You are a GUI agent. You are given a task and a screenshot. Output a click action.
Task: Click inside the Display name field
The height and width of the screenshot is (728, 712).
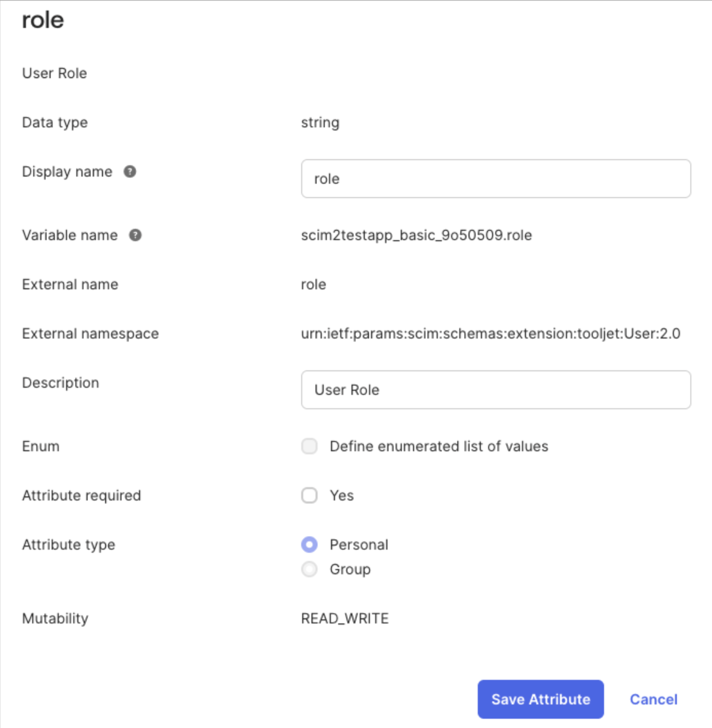pos(495,179)
